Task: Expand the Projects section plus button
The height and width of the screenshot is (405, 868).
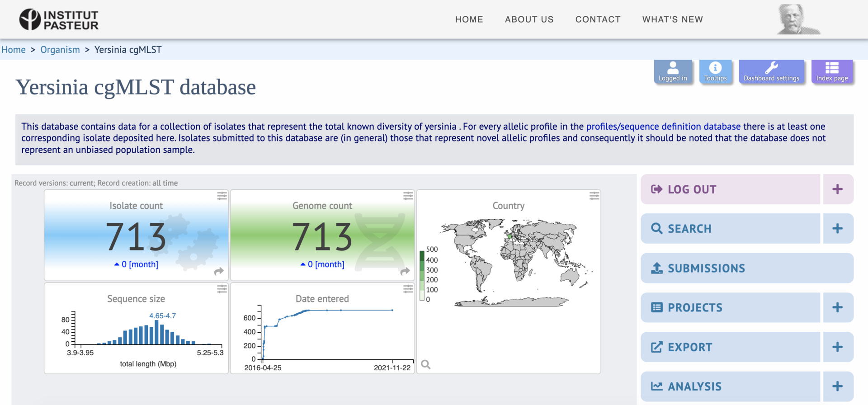Action: click(x=838, y=307)
